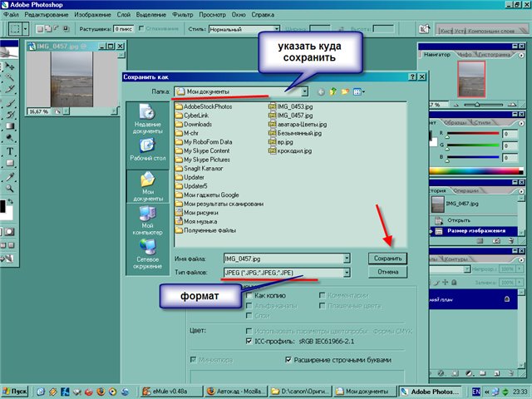Uncheck the ICC-профиль checkbox
532x399 pixels.
point(249,341)
